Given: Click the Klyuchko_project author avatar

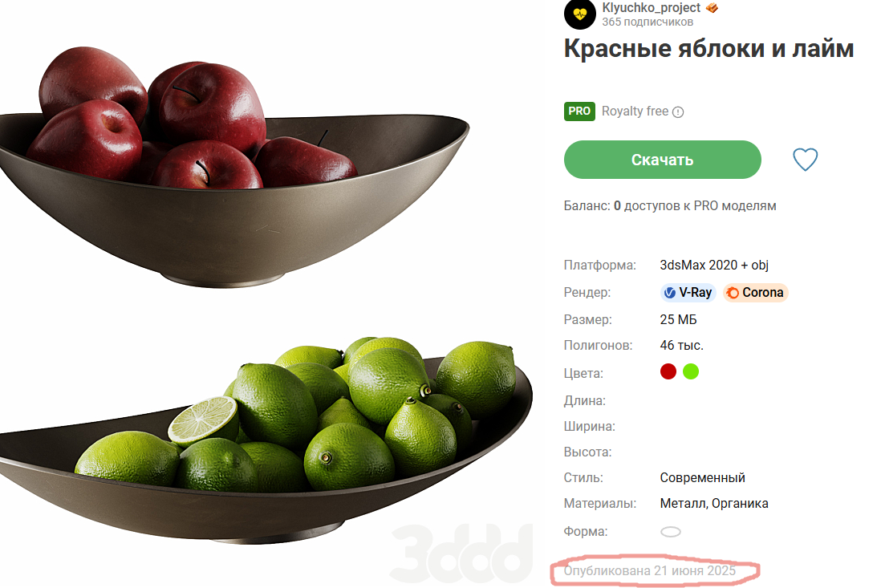Looking at the screenshot, I should (580, 14).
